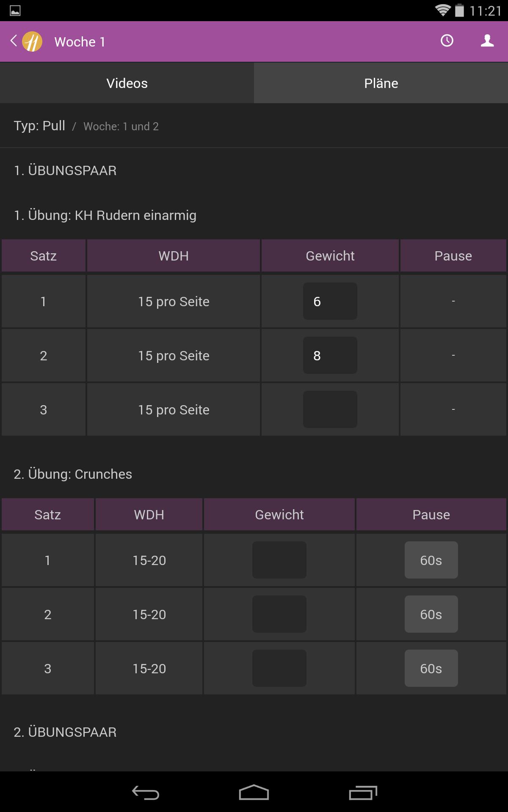The width and height of the screenshot is (508, 812).
Task: Switch to the Videos tab
Action: [127, 83]
